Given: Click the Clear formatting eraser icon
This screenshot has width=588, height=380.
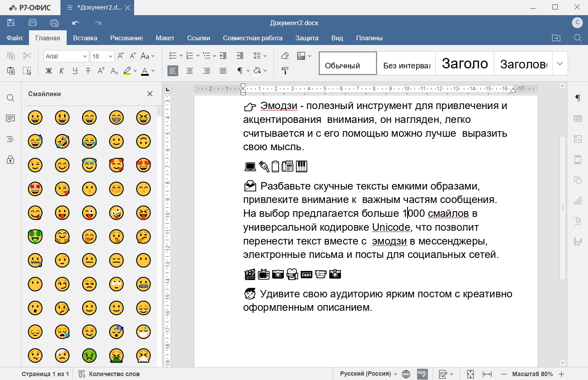Looking at the screenshot, I should (x=285, y=56).
